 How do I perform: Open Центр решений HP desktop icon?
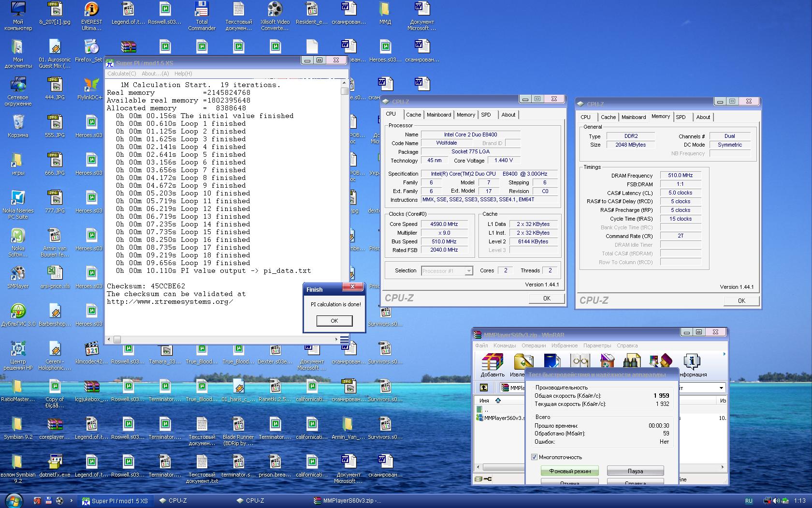[18, 356]
